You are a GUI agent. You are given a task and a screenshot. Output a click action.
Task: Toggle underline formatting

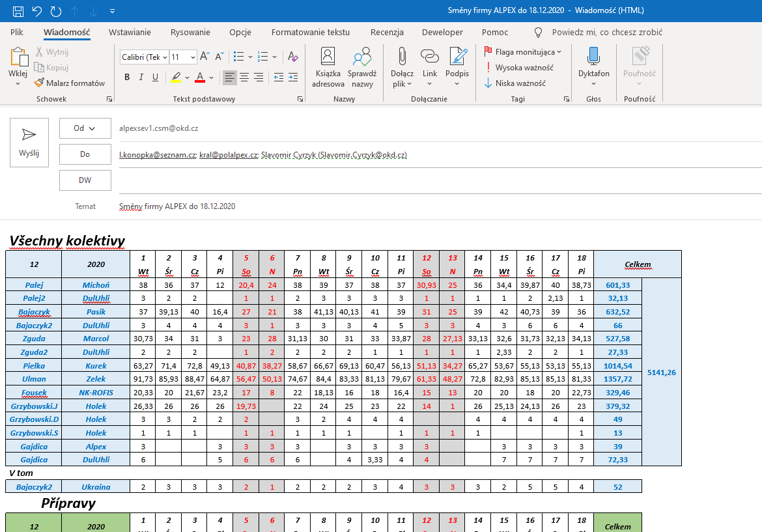click(156, 77)
